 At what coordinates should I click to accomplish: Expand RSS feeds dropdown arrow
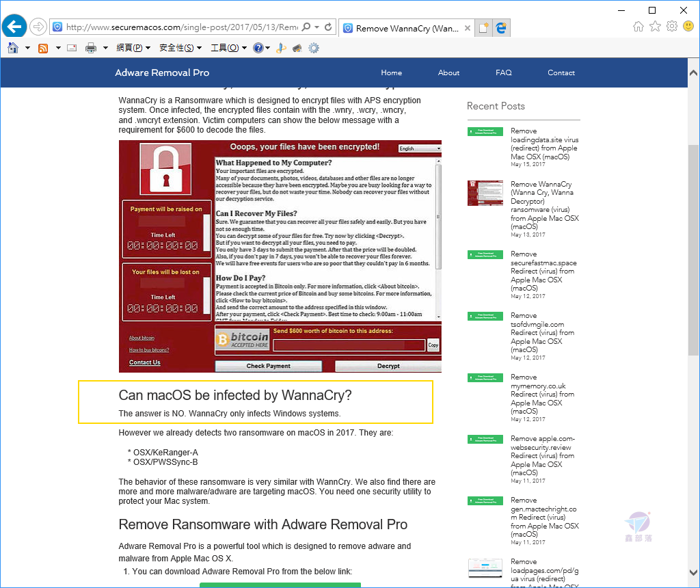point(58,48)
